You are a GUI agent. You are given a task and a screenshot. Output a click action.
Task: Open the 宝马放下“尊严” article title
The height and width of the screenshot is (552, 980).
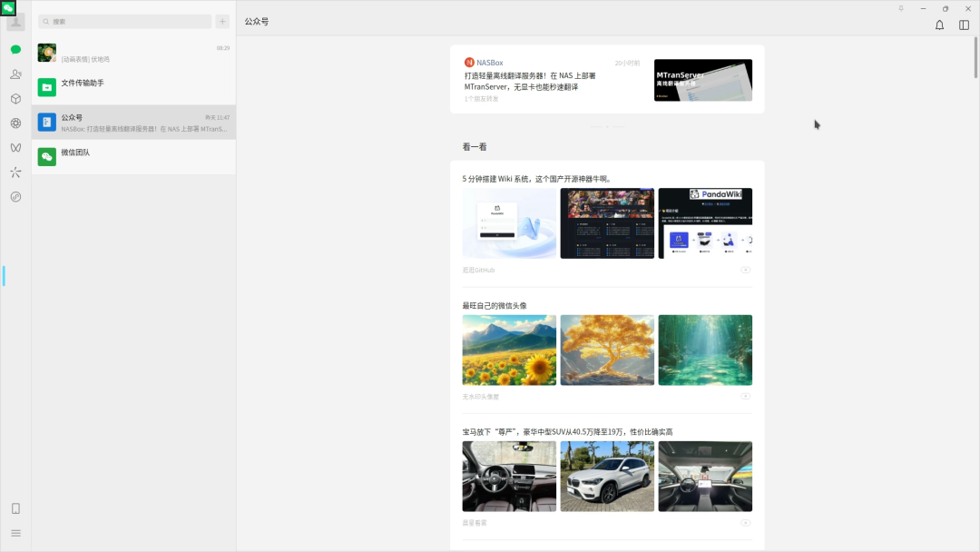tap(567, 432)
